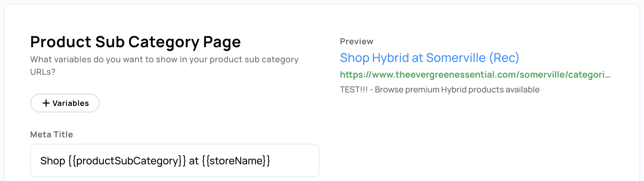Click the word 'at' in Meta Title field
Viewport: 644px width, 181px height.
click(x=194, y=161)
